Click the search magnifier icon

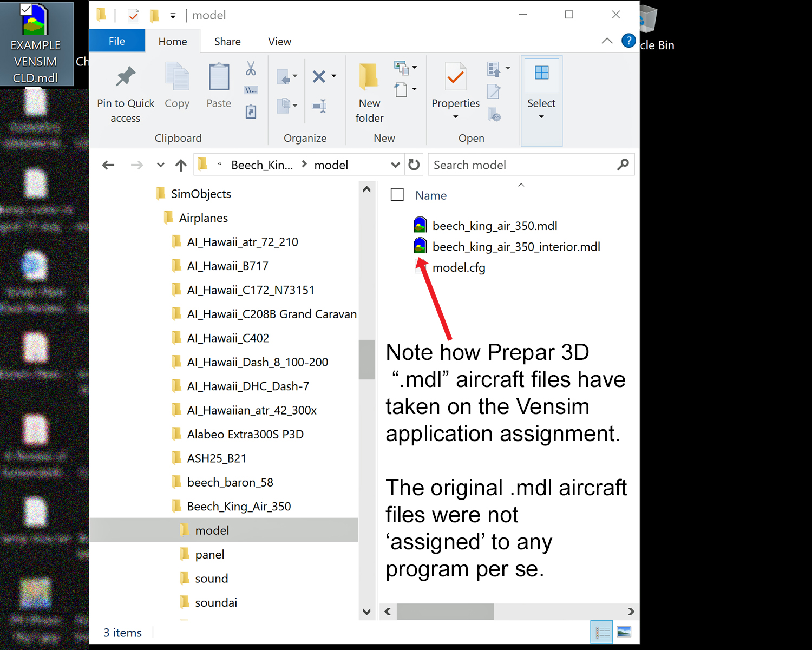tap(623, 165)
